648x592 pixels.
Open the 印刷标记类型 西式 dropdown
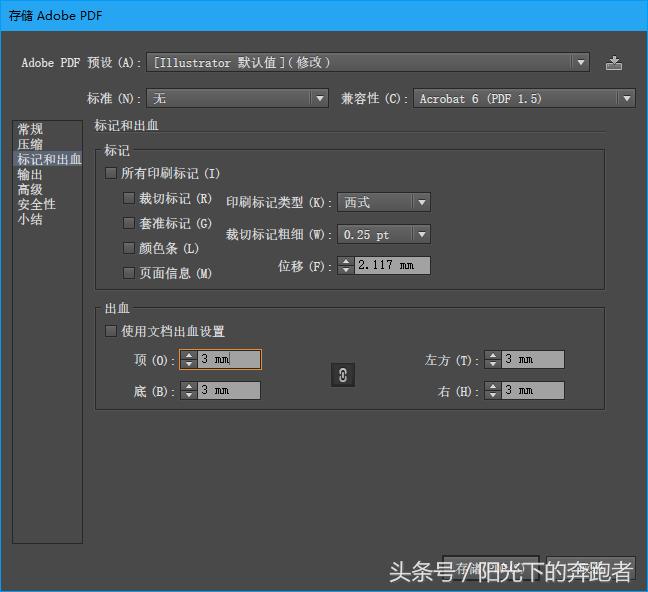[x=384, y=202]
